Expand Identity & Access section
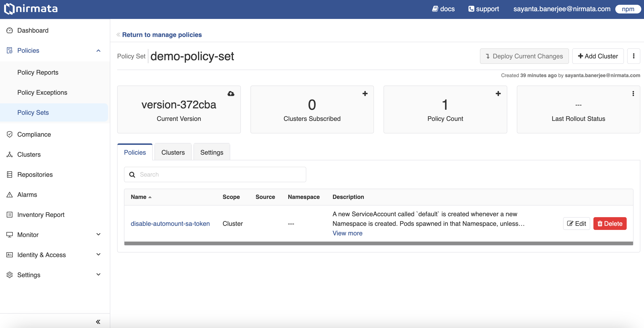 (x=98, y=255)
